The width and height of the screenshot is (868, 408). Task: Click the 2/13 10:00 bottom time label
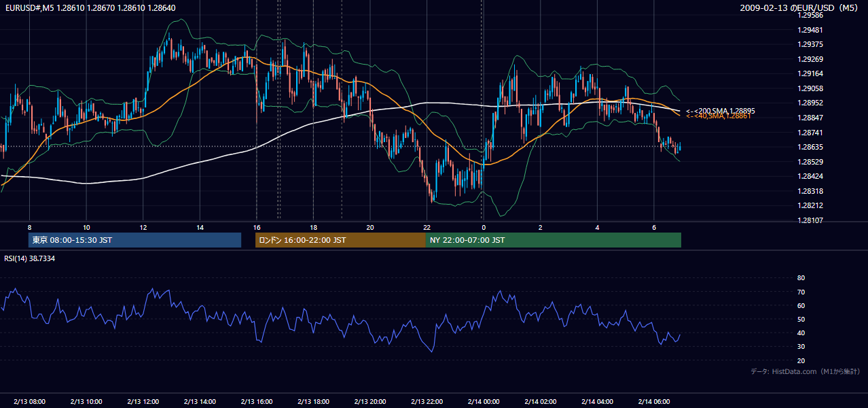(x=86, y=402)
